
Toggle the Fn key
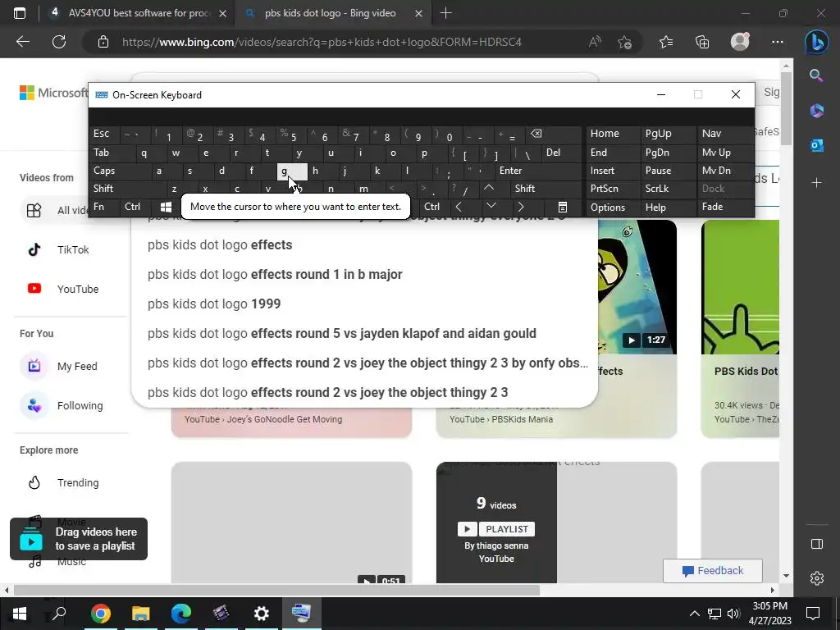(104, 207)
